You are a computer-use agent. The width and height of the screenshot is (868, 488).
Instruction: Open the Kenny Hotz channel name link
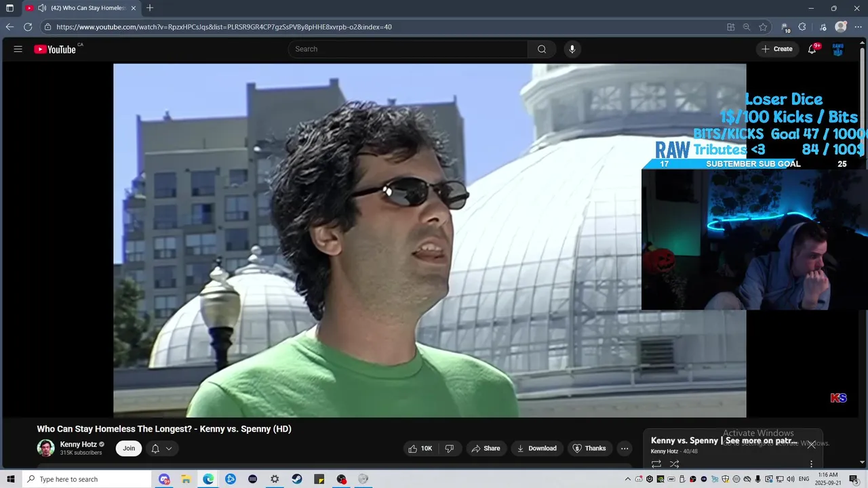[78, 445]
